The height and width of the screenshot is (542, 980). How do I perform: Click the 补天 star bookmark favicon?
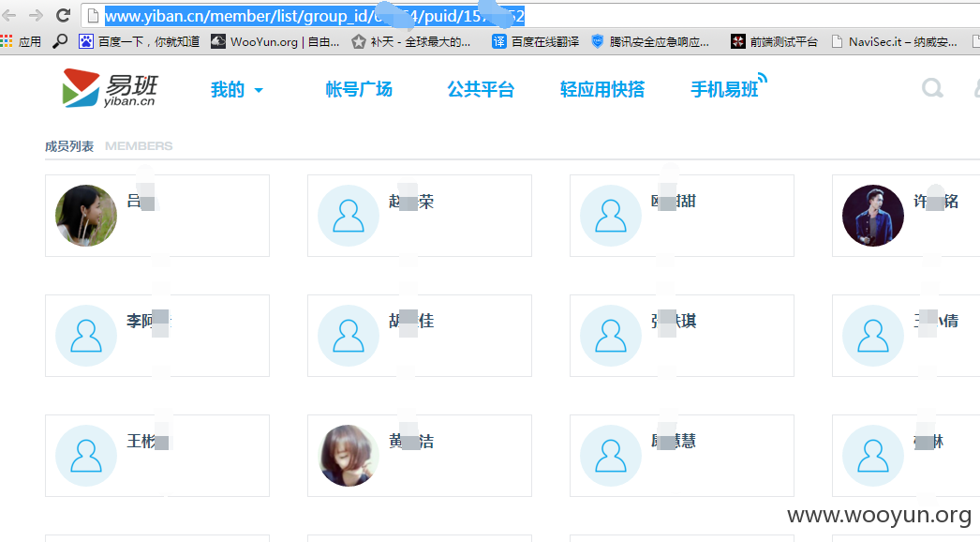(x=358, y=42)
